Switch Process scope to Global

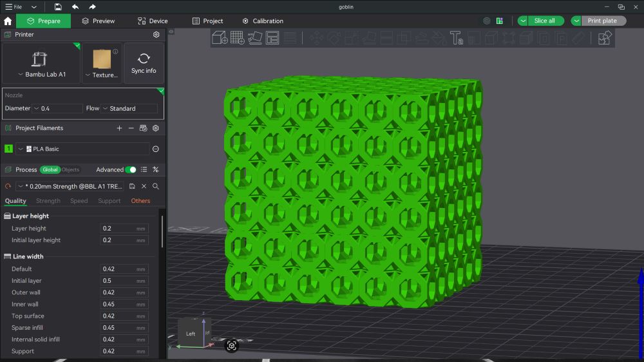(50, 169)
